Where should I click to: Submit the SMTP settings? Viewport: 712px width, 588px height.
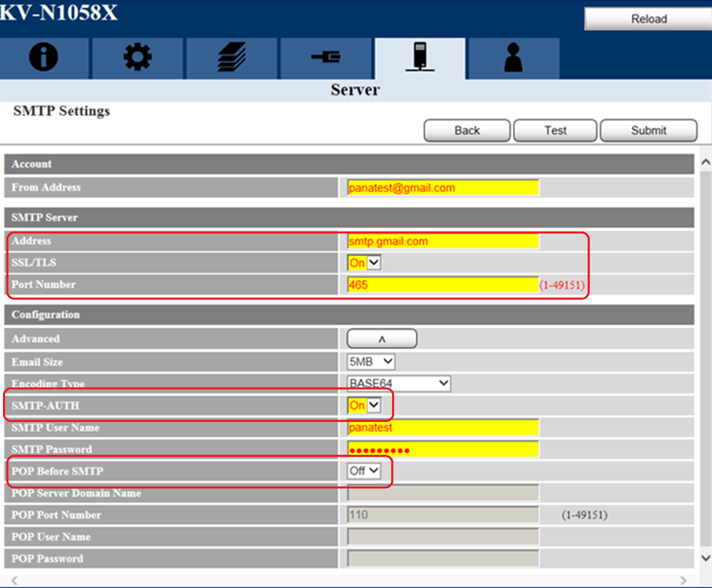click(x=648, y=131)
